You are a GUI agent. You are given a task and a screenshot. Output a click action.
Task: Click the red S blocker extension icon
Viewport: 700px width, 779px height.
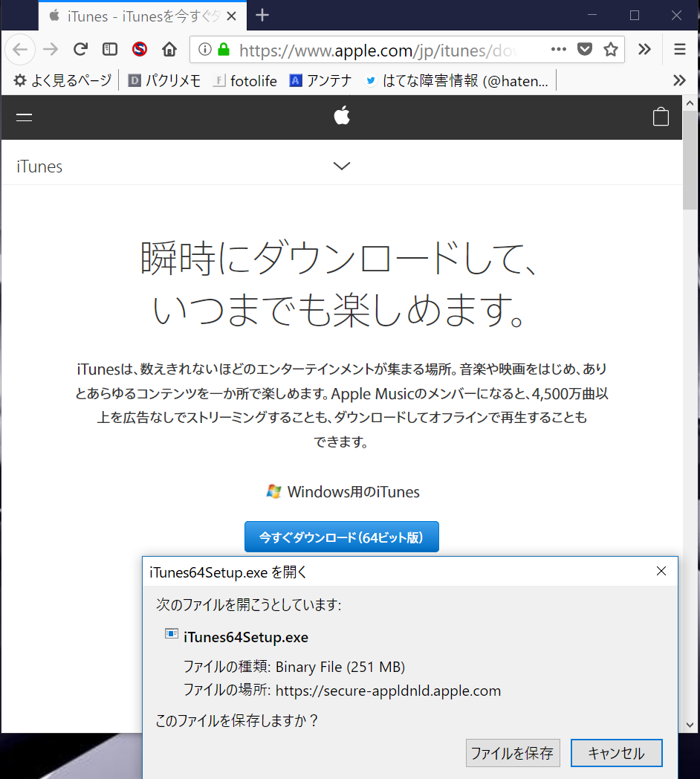140,49
